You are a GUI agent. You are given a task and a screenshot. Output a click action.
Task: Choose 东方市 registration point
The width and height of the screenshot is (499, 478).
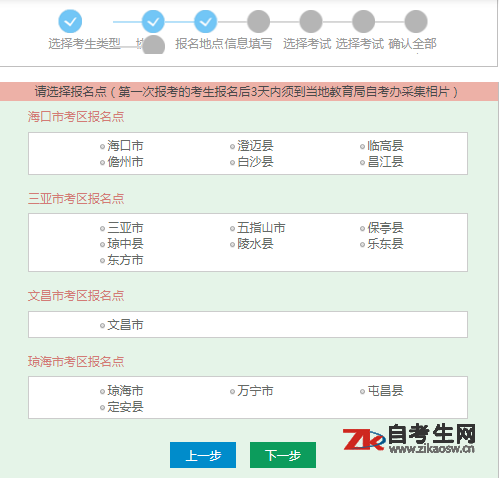coord(103,261)
